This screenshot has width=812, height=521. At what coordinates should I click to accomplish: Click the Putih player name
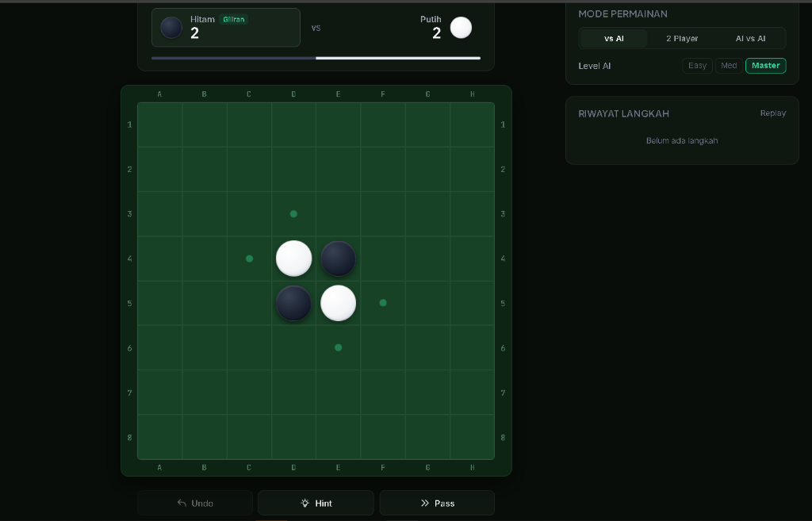[431, 19]
